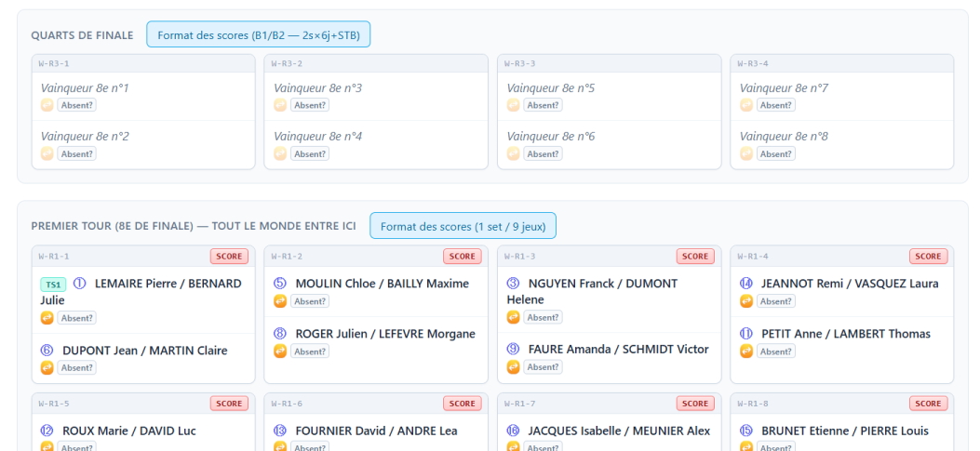This screenshot has width=980, height=451.
Task: Click seed number 12 circle beside ROUX Marie
Action: click(x=47, y=431)
